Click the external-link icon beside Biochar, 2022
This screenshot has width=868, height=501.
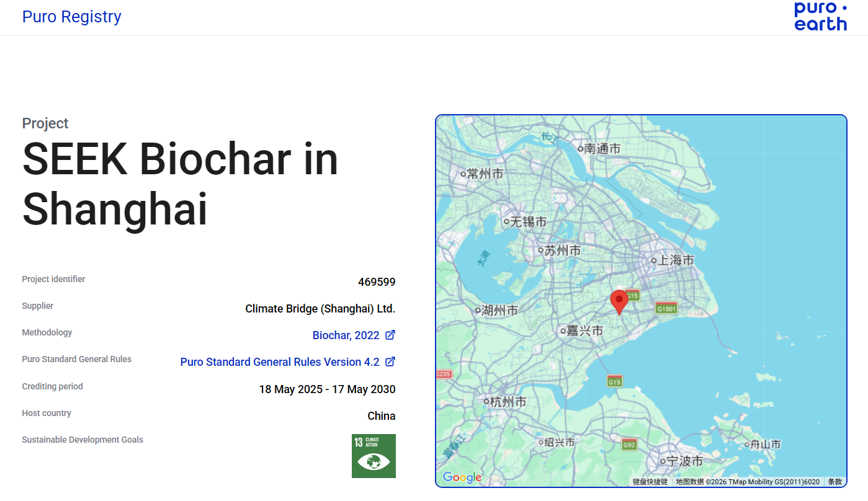pos(391,335)
